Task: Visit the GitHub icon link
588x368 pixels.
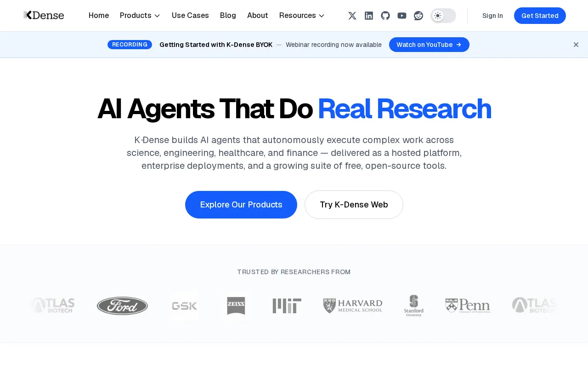Action: tap(385, 16)
